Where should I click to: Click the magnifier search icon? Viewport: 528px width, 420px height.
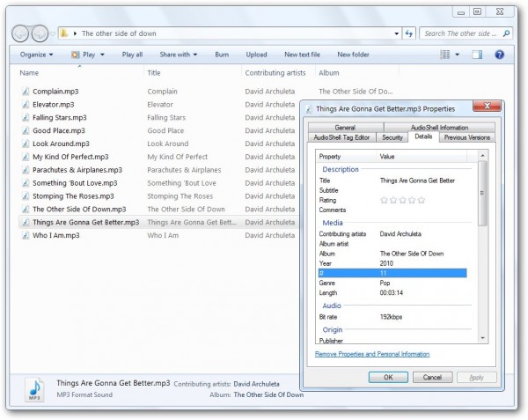(506, 33)
